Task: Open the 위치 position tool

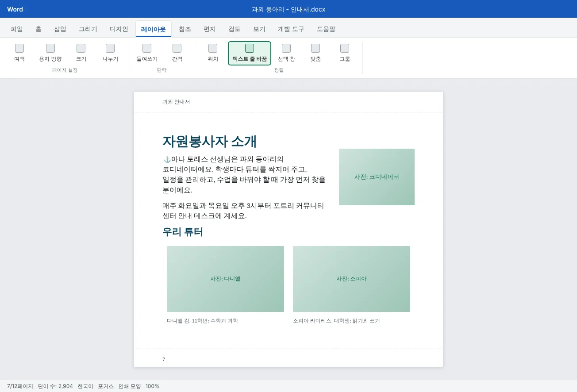Action: (x=213, y=54)
